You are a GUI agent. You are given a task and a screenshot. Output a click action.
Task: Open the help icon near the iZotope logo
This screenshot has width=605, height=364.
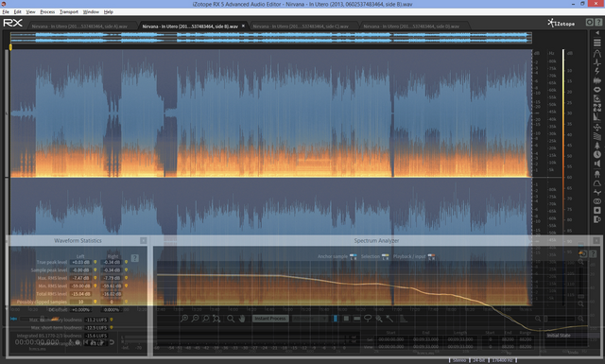tap(598, 23)
